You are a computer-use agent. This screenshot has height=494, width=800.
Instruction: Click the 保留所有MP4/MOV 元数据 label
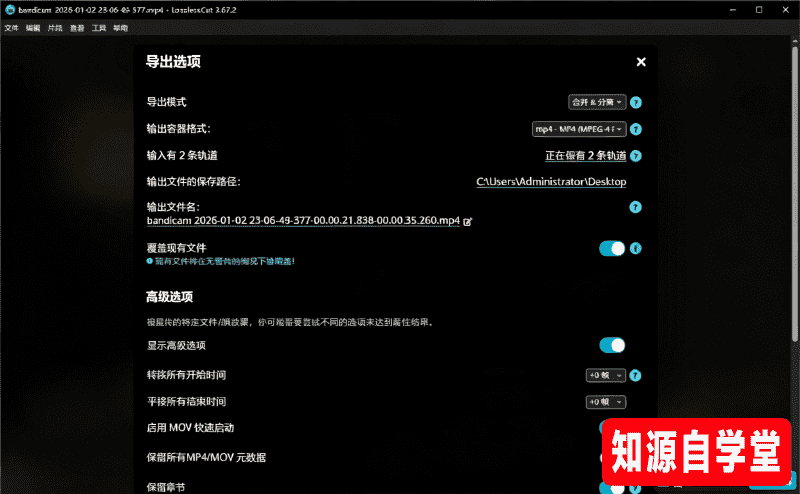click(206, 457)
